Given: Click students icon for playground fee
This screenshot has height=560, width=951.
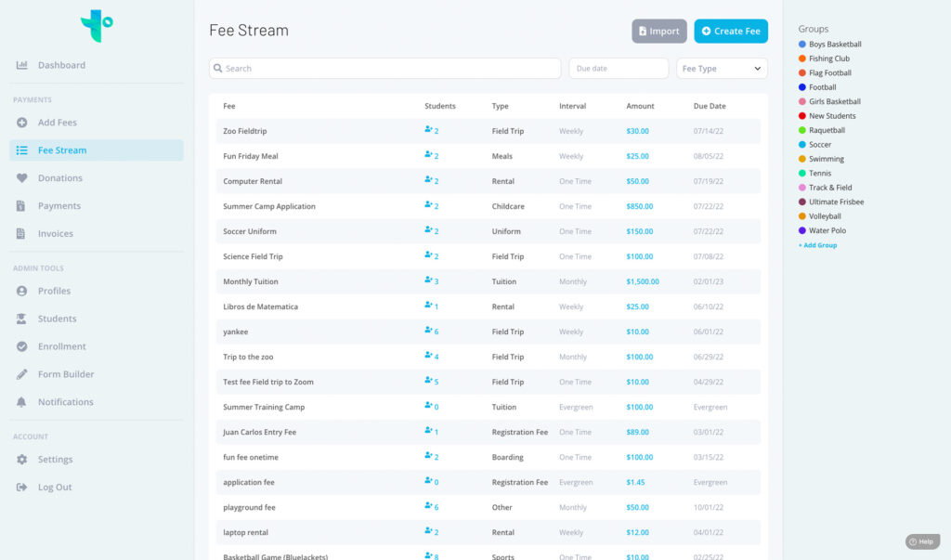Looking at the screenshot, I should pyautogui.click(x=428, y=505).
